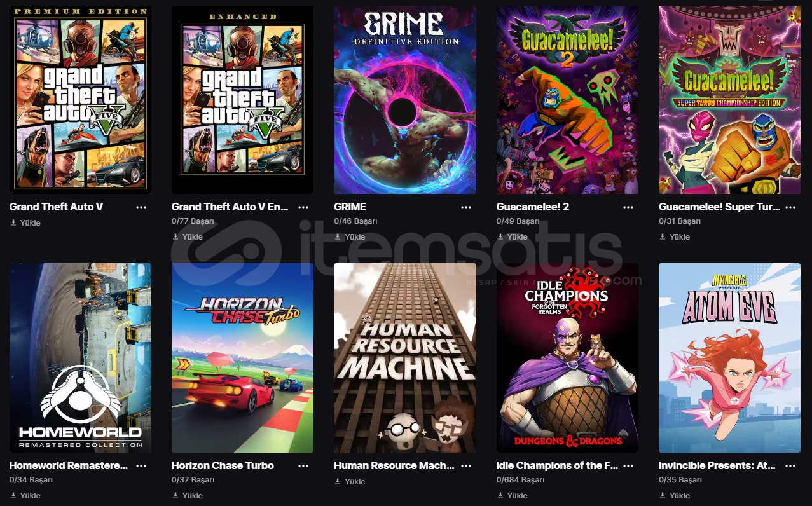Open the Homeworld Remastered Collection cover
The width and height of the screenshot is (812, 506).
click(x=80, y=358)
